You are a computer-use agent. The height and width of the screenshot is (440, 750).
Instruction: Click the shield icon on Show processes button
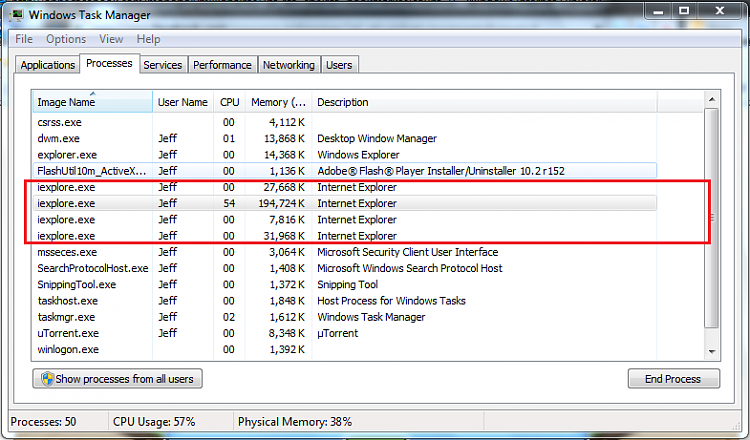click(x=47, y=379)
